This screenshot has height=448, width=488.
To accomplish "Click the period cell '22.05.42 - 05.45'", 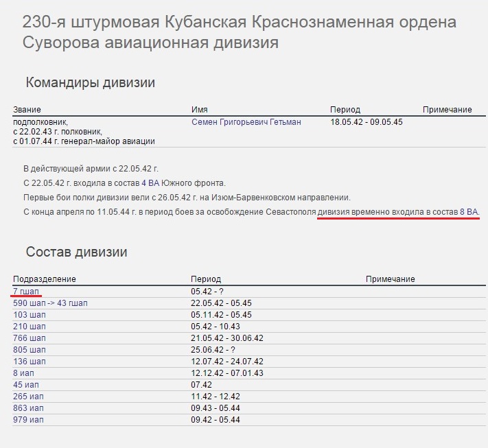I will click(x=221, y=303).
